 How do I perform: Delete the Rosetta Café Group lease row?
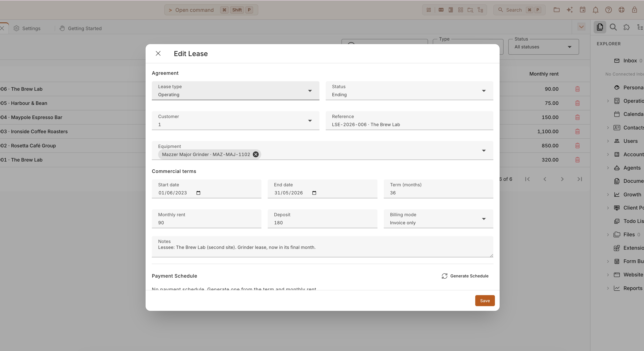click(577, 146)
